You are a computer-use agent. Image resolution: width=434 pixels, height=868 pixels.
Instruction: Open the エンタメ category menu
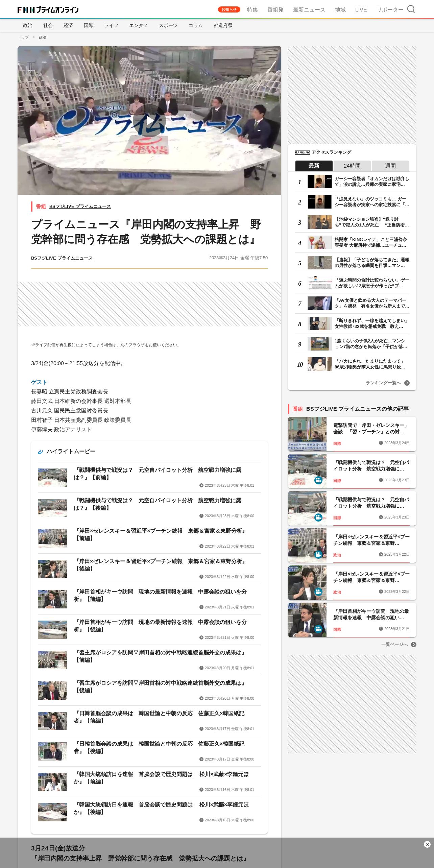coord(139,25)
